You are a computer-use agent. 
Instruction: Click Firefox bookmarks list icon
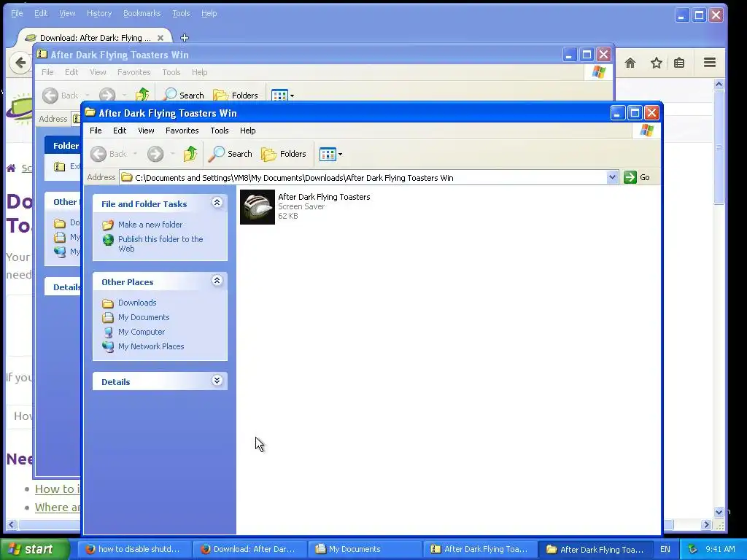click(679, 63)
